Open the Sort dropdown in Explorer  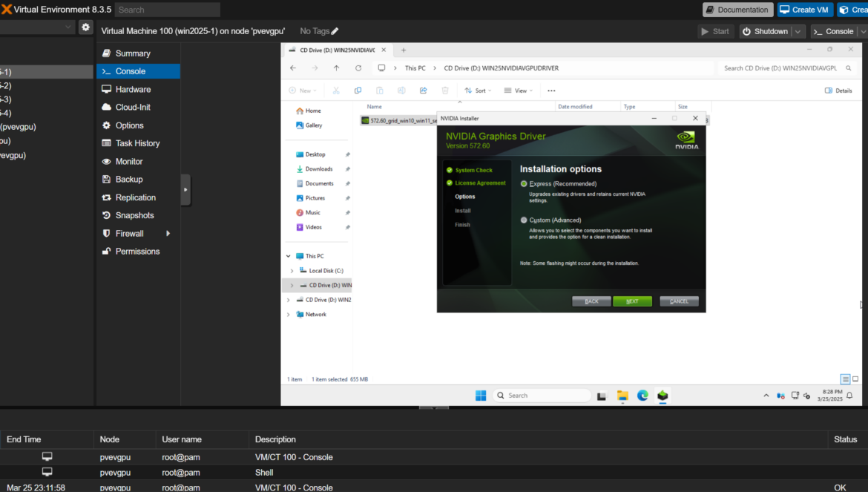[478, 91]
